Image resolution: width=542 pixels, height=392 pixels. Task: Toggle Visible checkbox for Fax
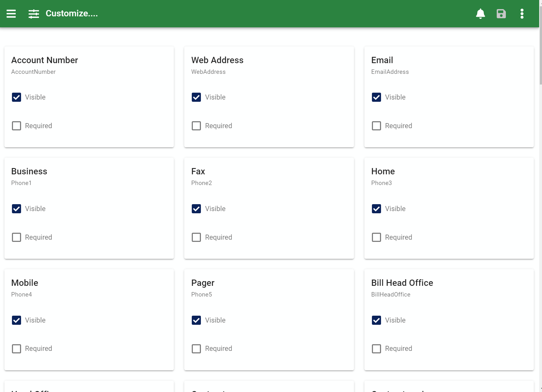(x=196, y=209)
